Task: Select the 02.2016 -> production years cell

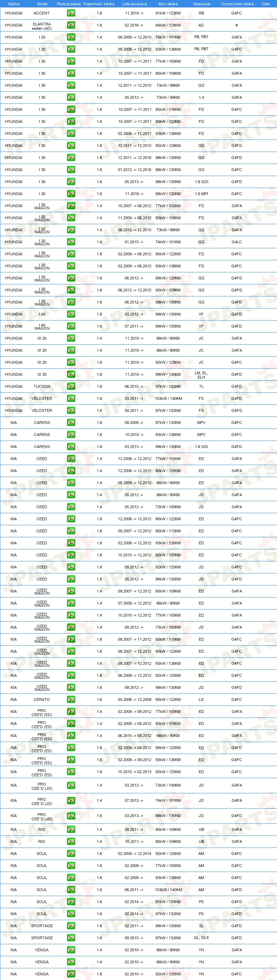Action: click(x=134, y=25)
